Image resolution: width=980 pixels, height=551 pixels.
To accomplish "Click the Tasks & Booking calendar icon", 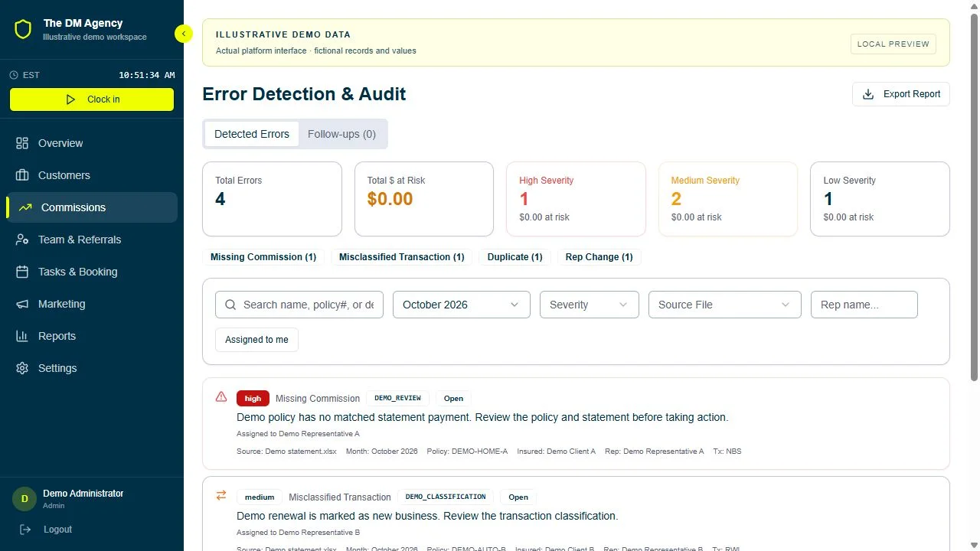I will point(22,272).
